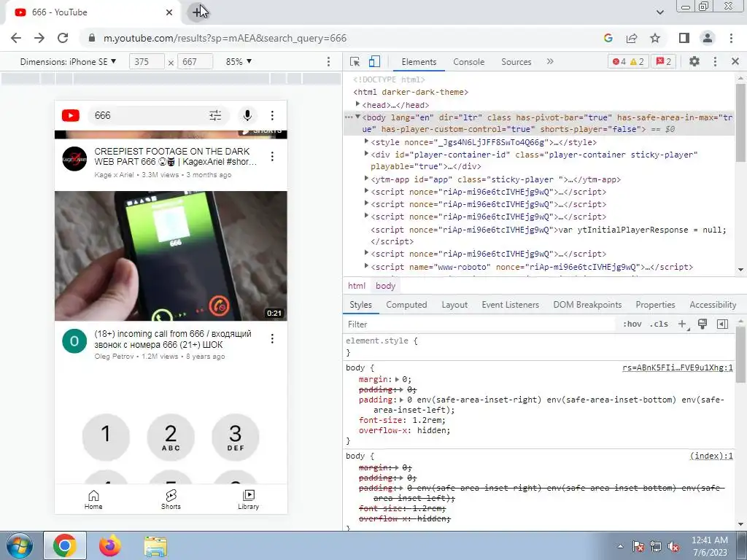
Task: Select html in the breadcrumb bar
Action: click(x=357, y=286)
